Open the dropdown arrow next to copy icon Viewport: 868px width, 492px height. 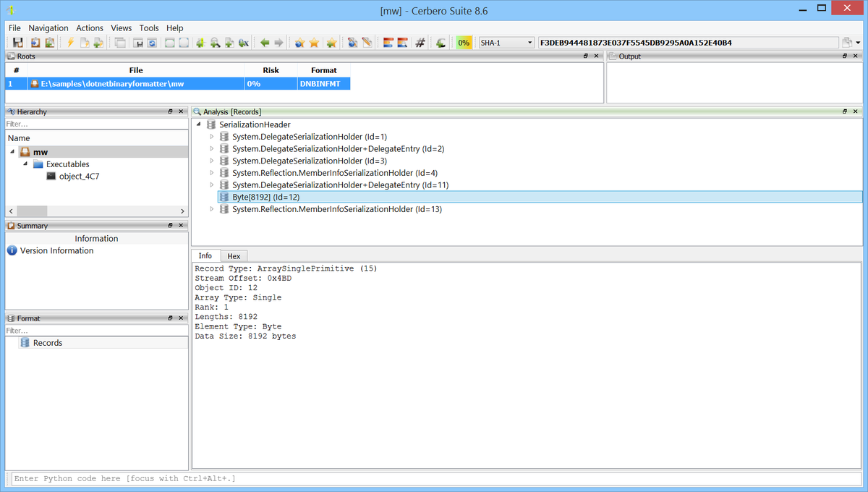tap(858, 43)
